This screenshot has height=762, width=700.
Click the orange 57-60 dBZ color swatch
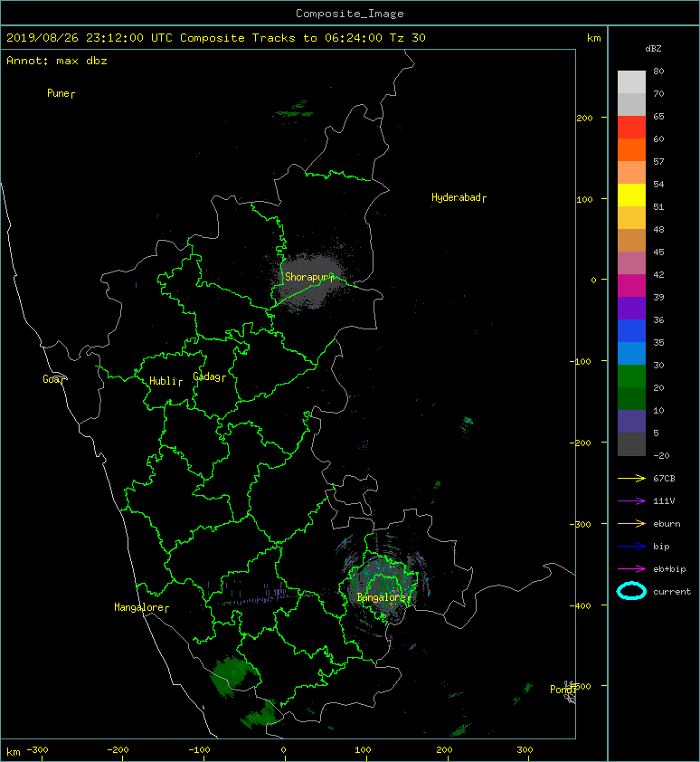tap(631, 150)
